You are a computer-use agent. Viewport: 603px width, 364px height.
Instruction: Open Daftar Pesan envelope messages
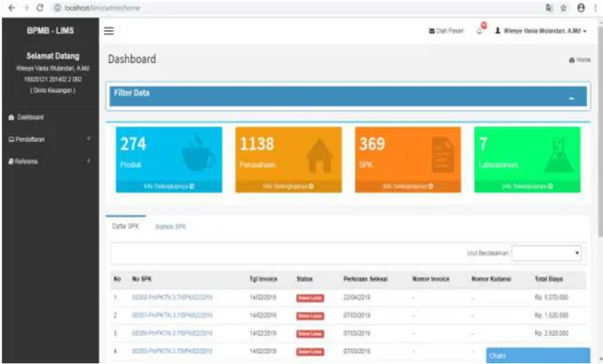446,31
